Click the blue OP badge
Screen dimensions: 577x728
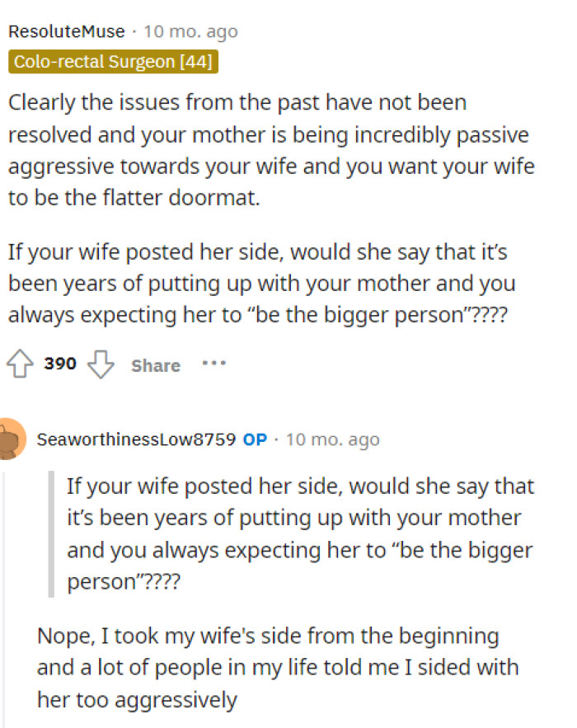[255, 439]
